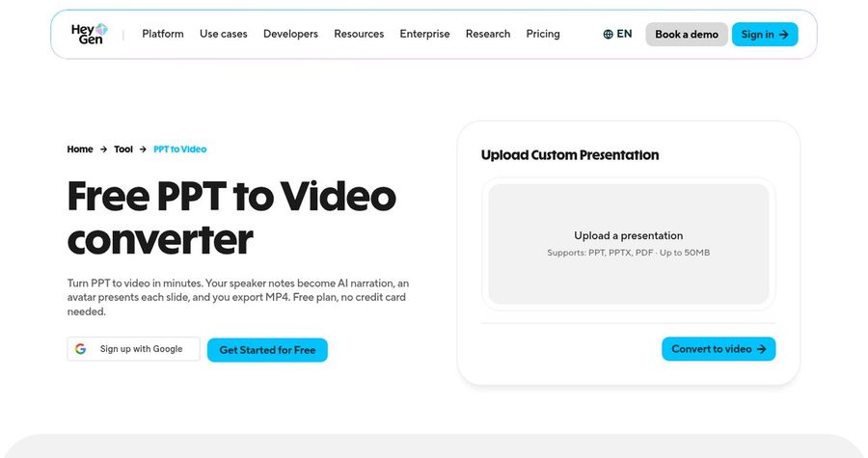Go to the Enterprise page
The height and width of the screenshot is (458, 868).
click(424, 34)
